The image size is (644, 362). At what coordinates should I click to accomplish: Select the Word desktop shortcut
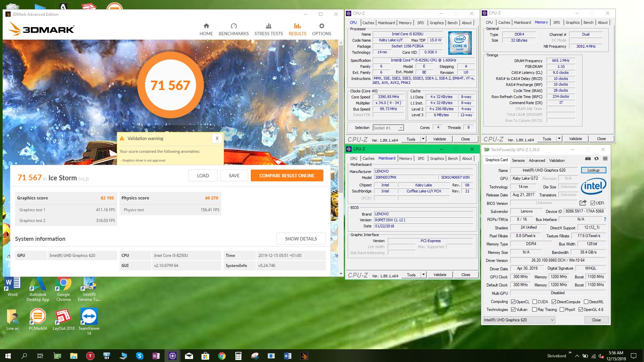[x=12, y=287]
